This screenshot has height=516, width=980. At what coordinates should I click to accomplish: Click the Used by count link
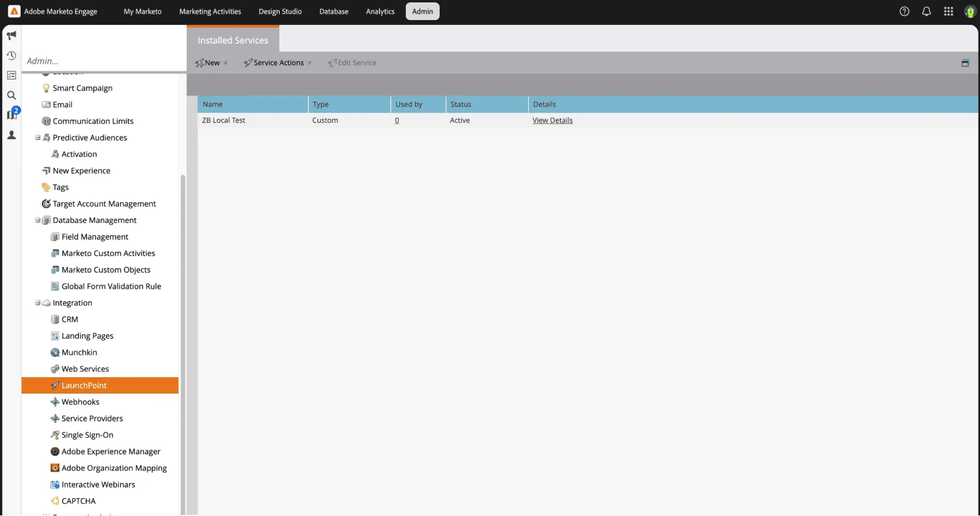tap(397, 121)
